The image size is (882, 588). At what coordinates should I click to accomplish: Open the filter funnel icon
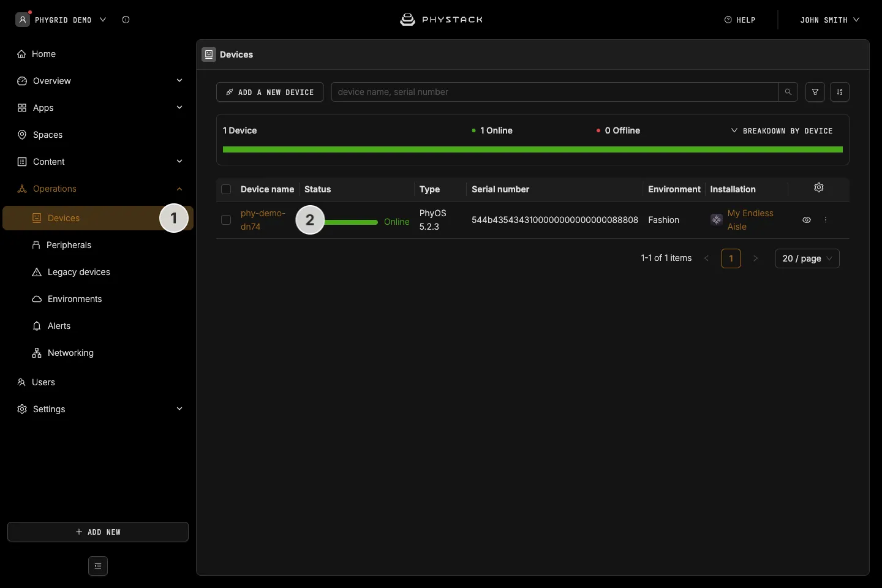pos(815,92)
